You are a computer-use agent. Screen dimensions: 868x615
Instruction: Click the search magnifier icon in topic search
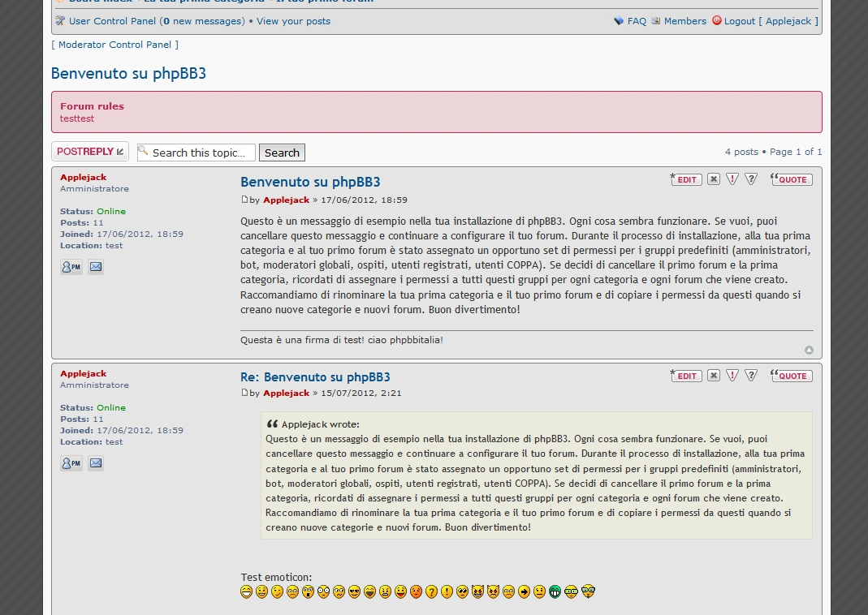144,150
